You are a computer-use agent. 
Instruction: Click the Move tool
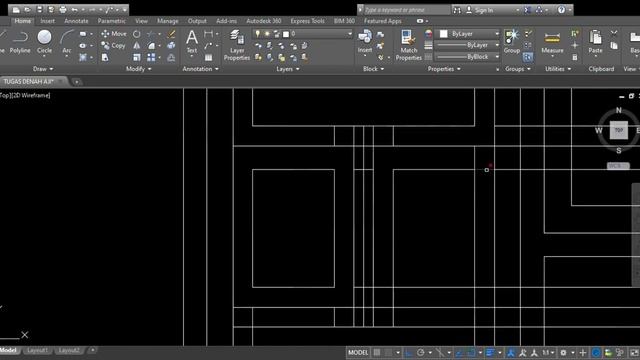point(114,34)
